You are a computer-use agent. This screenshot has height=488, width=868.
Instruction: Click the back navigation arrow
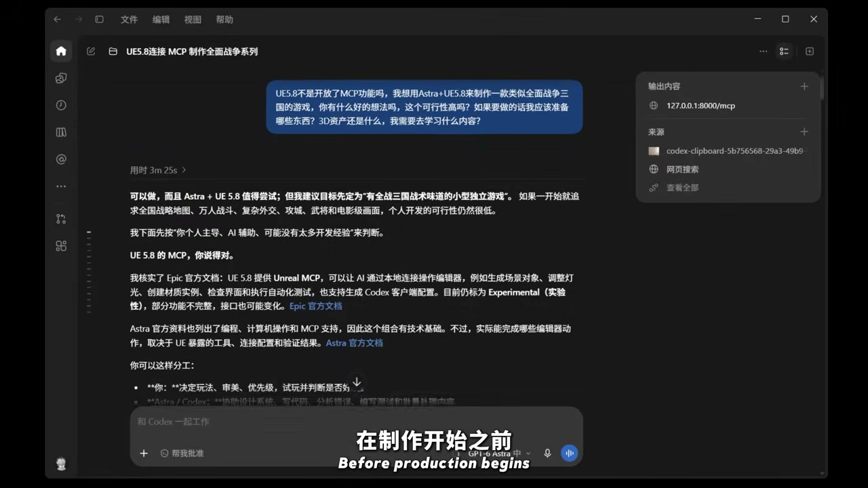[x=57, y=20]
